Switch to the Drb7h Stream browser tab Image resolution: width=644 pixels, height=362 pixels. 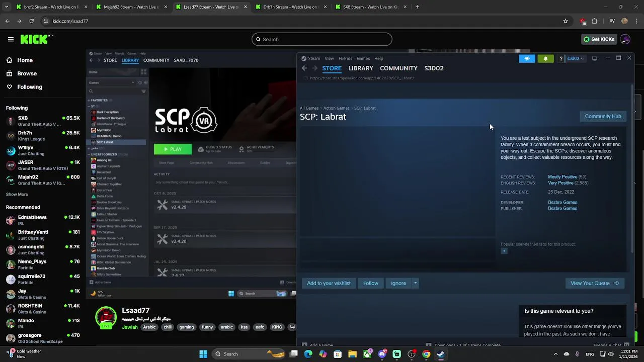click(x=291, y=7)
